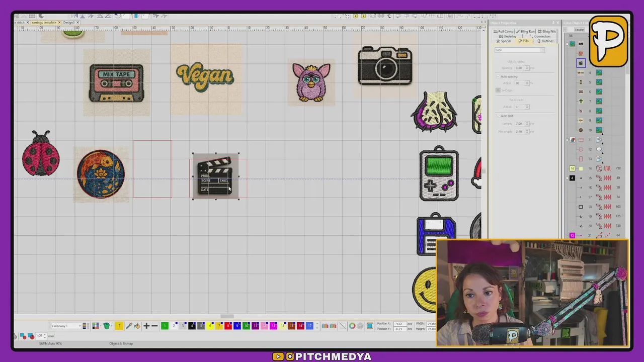Screen dimensions: 644x362
Task: Toggle the Auto split checkbox
Action: coord(498,116)
